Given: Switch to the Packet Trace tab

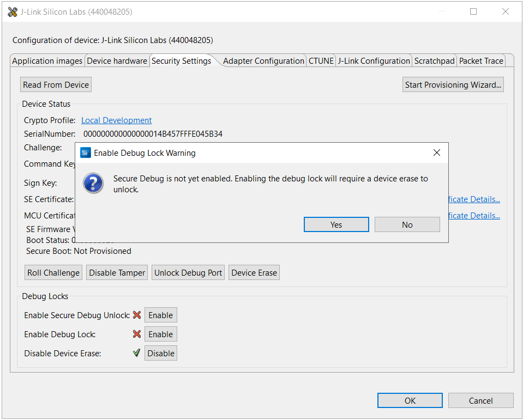Looking at the screenshot, I should coord(481,61).
